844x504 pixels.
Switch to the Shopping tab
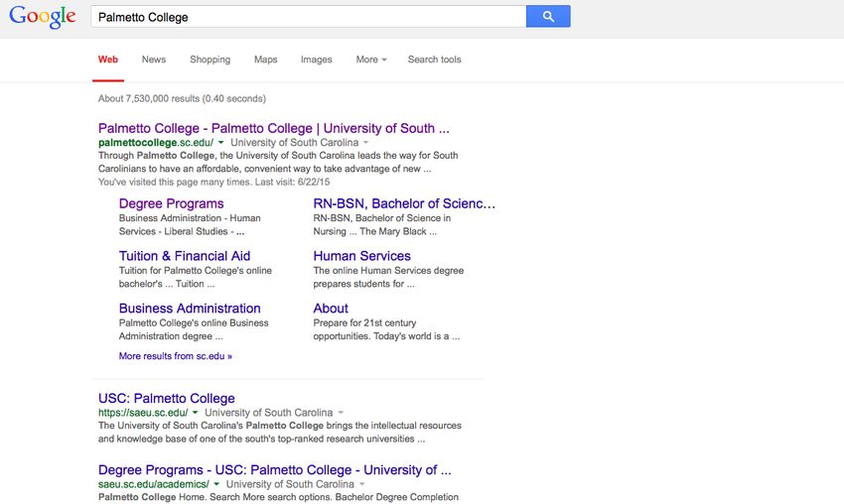point(210,60)
